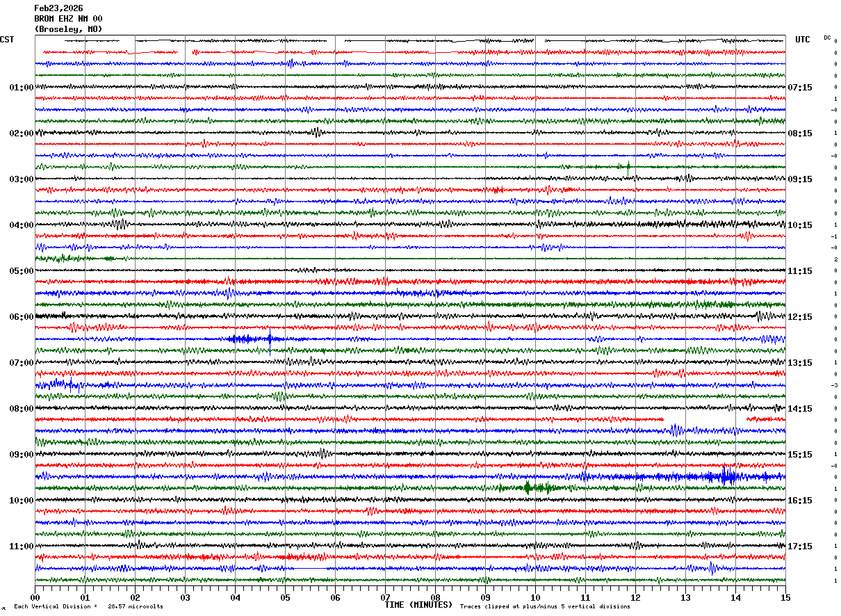Click minute tick label 09 on time axis

click(x=485, y=597)
